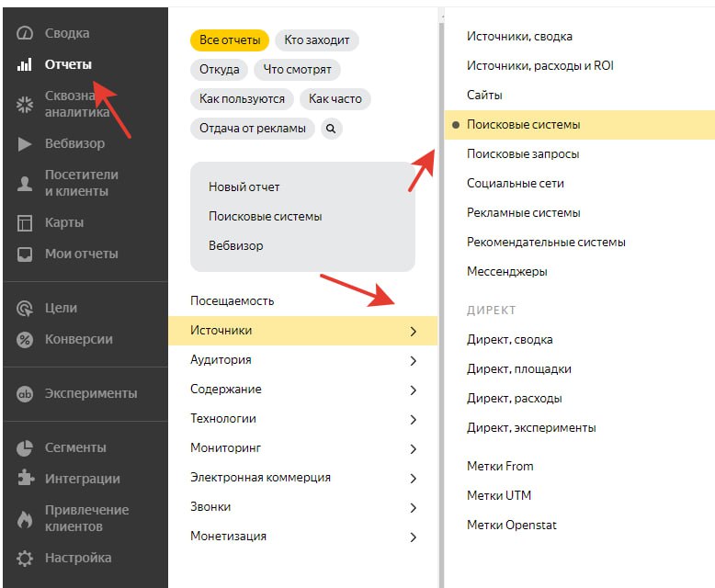Open Посещаемость report
This screenshot has height=588, width=715.
click(233, 300)
